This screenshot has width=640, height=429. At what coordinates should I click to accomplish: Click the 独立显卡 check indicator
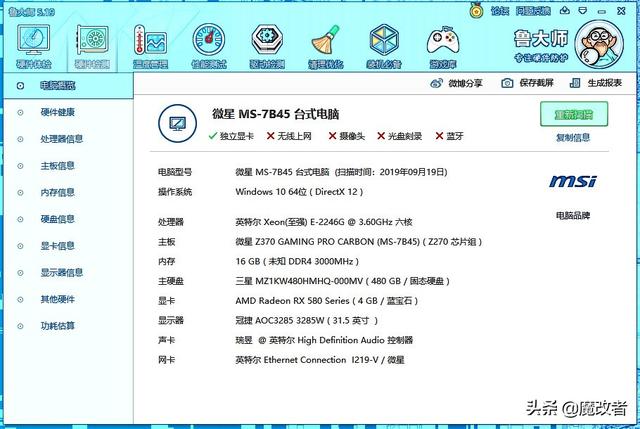(231, 136)
